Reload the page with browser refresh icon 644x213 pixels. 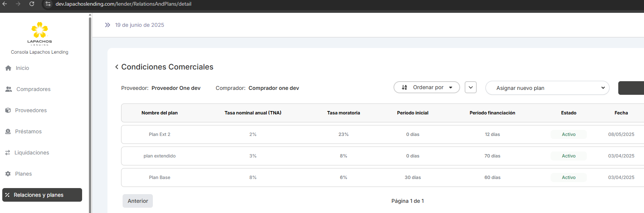[32, 4]
